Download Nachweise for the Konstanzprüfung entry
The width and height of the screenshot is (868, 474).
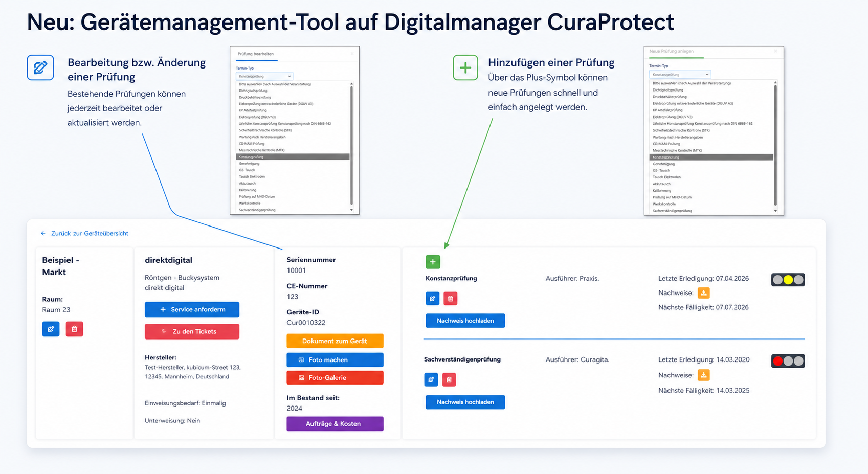coord(704,293)
